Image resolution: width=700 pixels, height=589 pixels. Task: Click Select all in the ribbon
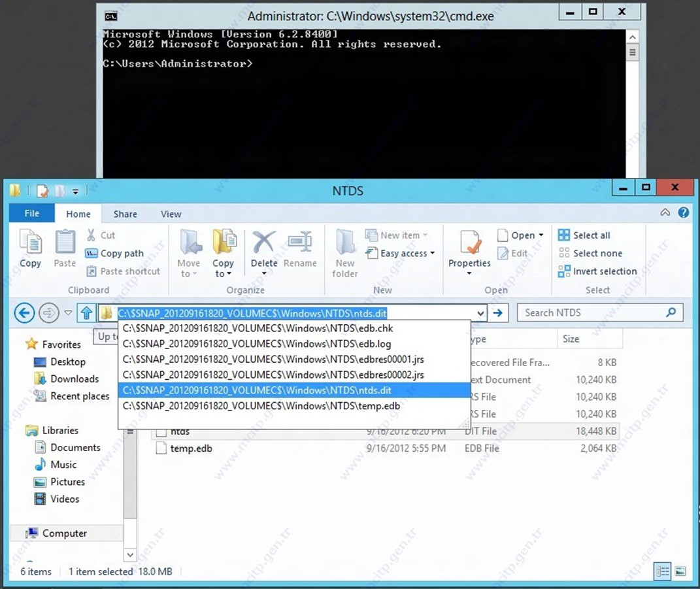pos(584,235)
